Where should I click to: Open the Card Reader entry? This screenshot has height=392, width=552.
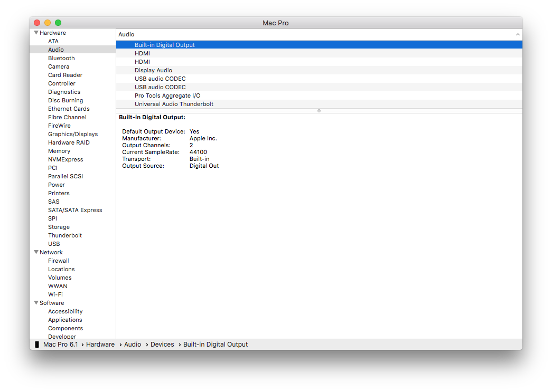pos(65,75)
